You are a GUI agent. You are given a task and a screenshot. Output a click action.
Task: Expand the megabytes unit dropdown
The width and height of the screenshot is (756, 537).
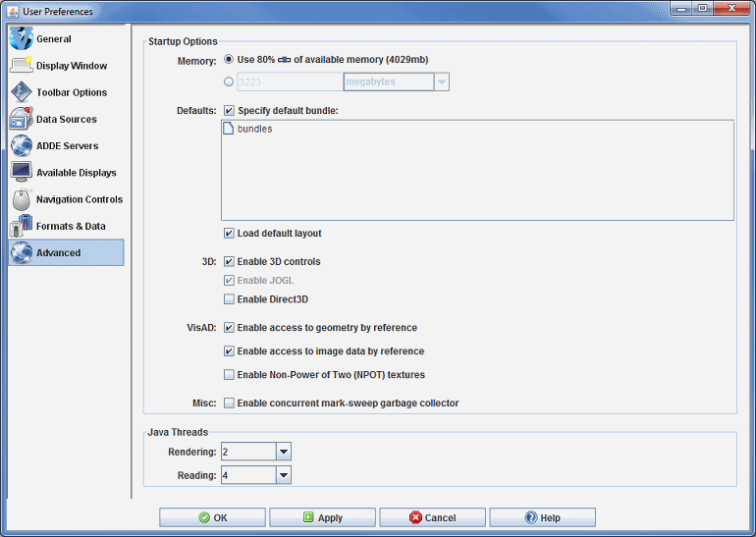click(441, 82)
